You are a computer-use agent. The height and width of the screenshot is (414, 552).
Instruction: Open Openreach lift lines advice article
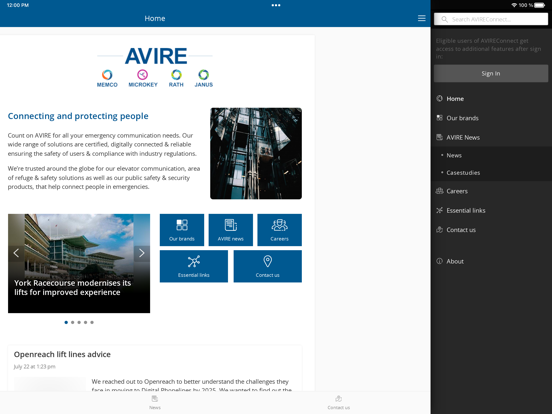[x=62, y=354]
